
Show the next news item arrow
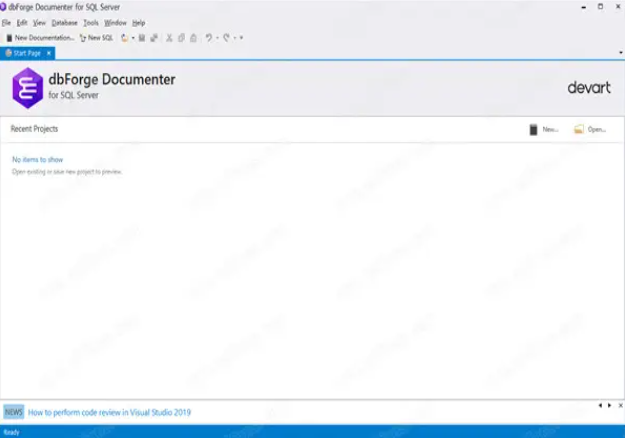coord(609,406)
